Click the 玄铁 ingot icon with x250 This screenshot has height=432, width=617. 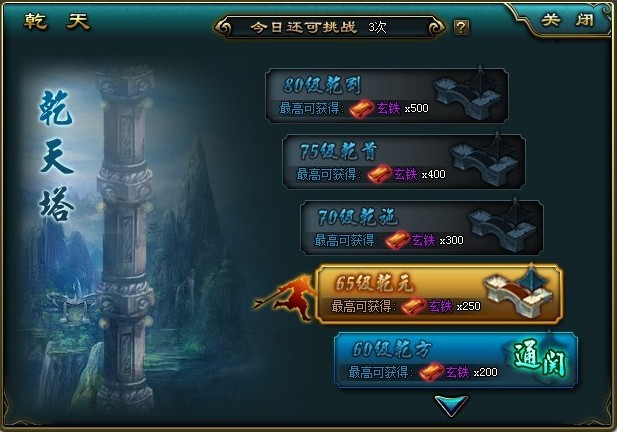pyautogui.click(x=413, y=306)
